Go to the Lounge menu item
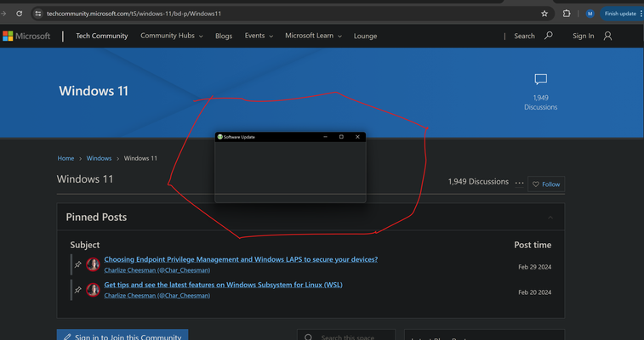Viewport: 644px width, 340px height. 366,36
